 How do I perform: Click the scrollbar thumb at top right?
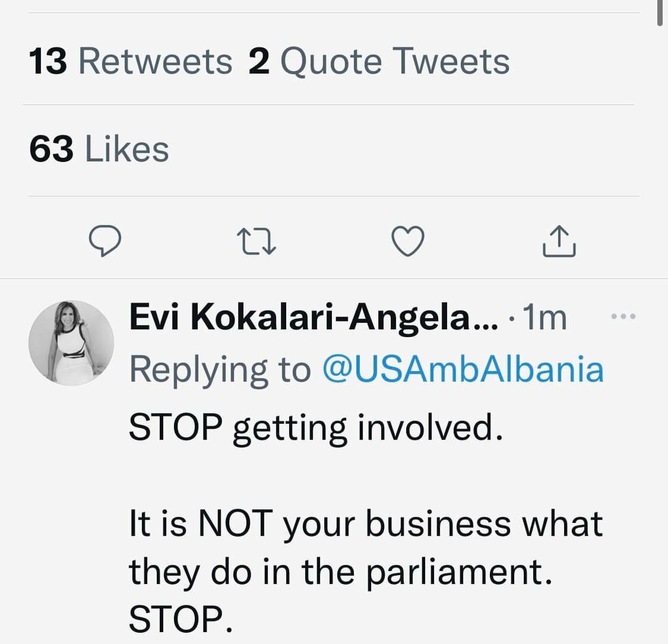click(x=660, y=12)
